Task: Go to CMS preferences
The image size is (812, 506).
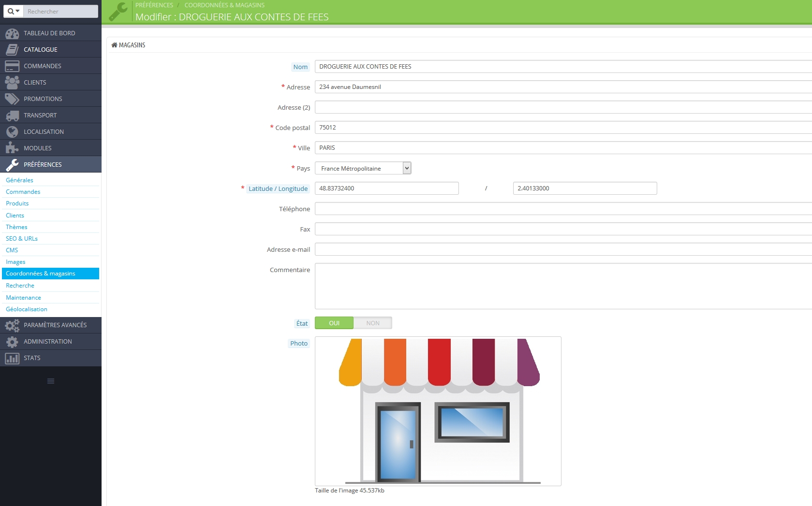Action: click(x=51, y=250)
